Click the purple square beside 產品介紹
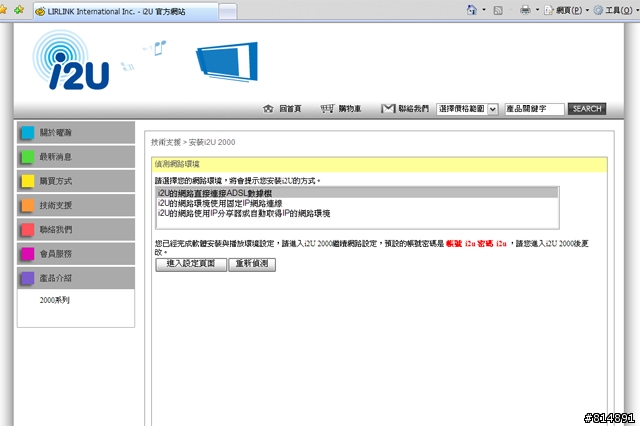The width and height of the screenshot is (640, 426). point(28,278)
